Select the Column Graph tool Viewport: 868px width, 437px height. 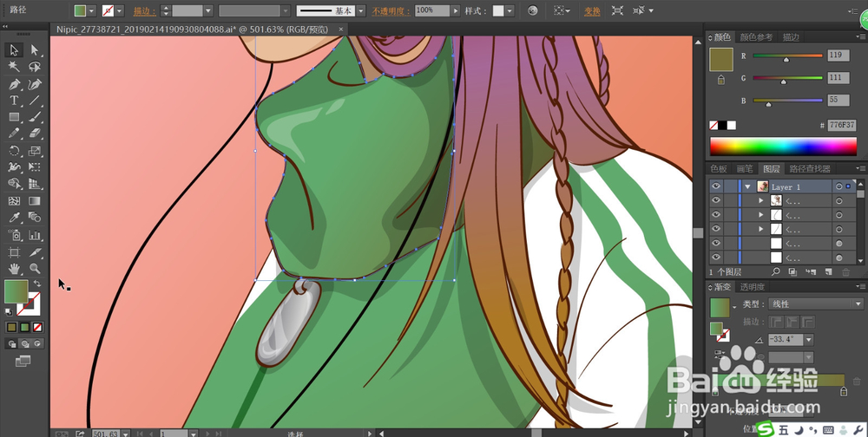tap(35, 235)
